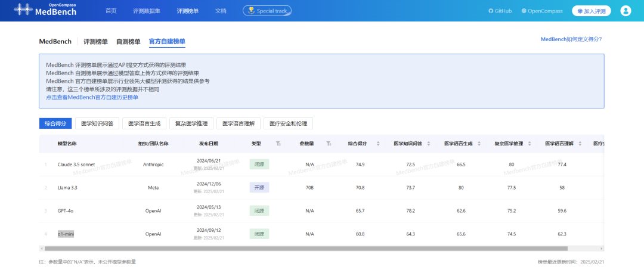Click the 78.2 knowledge score cell
Viewport: 644px width, 279px height.
point(411,211)
